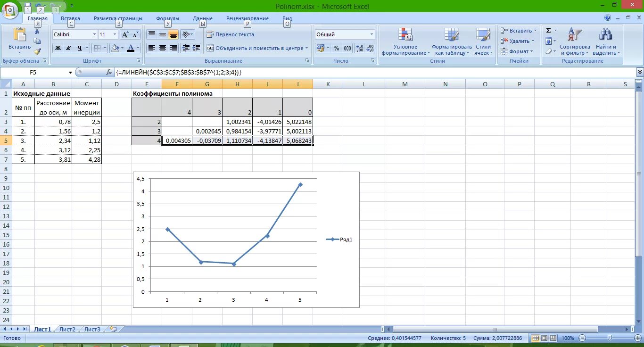This screenshot has height=347, width=644.
Task: Click zoom out minus button
Action: click(x=582, y=338)
